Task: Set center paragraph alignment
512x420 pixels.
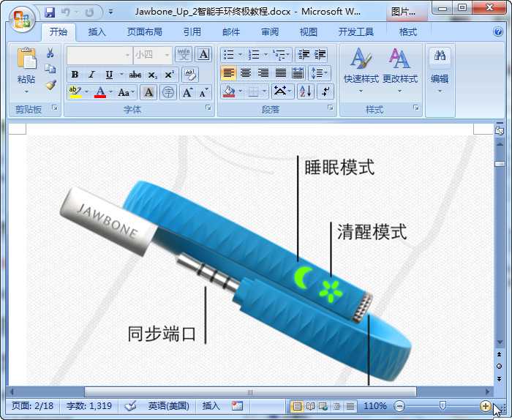Action: (246, 73)
